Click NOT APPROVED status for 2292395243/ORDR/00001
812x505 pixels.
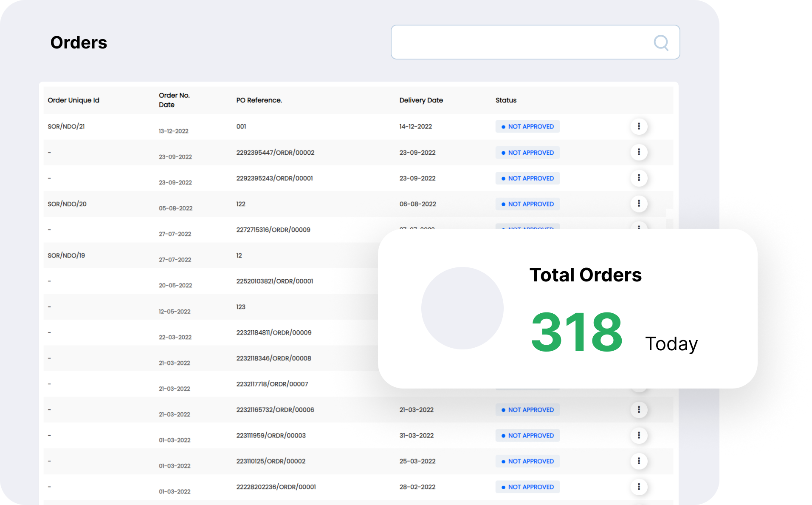[527, 178]
